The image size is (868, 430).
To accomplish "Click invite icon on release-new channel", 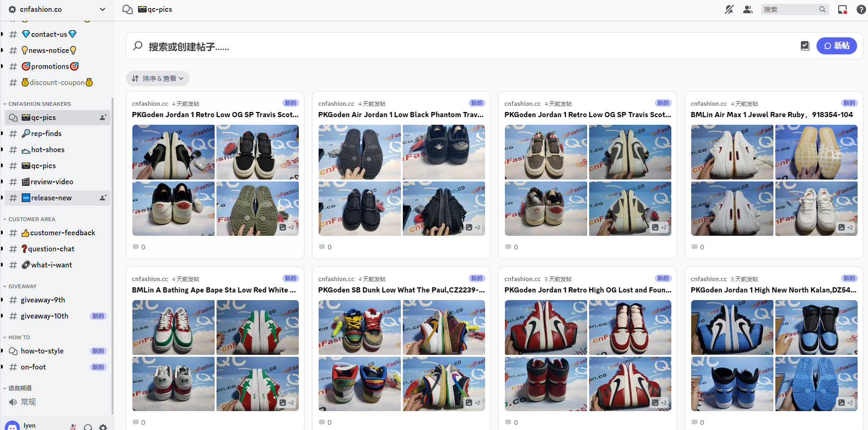I will coord(103,198).
